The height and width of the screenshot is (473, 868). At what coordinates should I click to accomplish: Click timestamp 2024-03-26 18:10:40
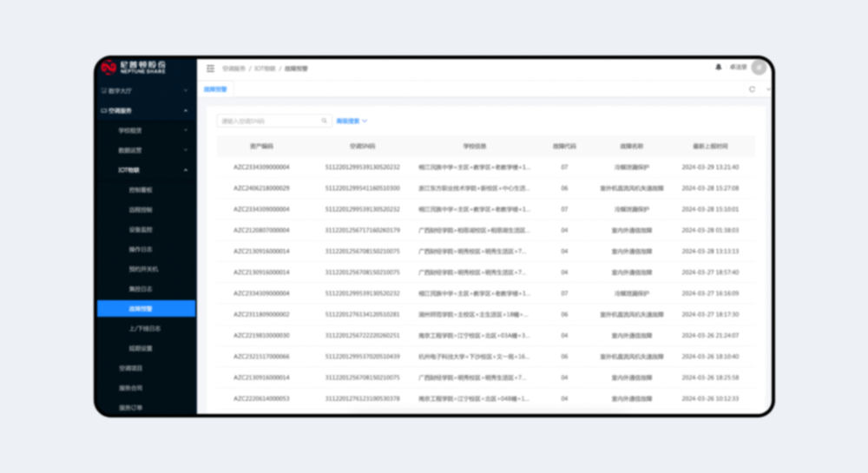tap(710, 357)
